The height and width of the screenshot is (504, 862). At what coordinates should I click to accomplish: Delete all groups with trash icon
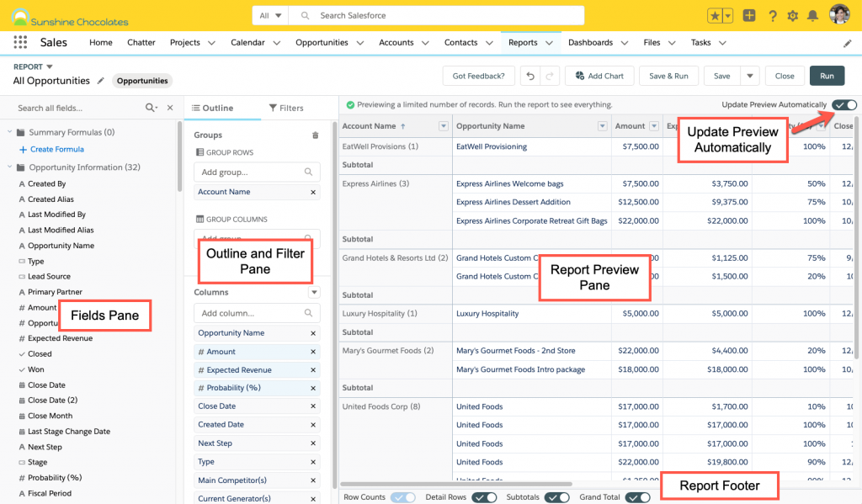coord(315,135)
